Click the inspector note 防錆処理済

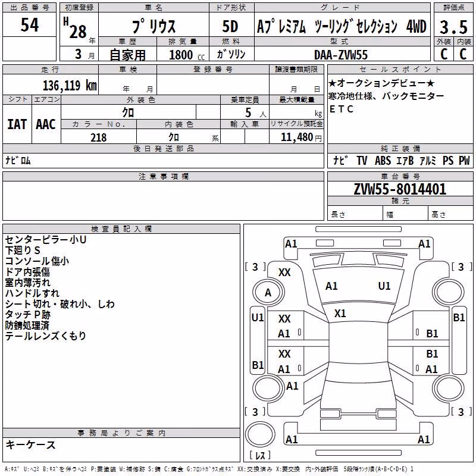[x=27, y=325]
